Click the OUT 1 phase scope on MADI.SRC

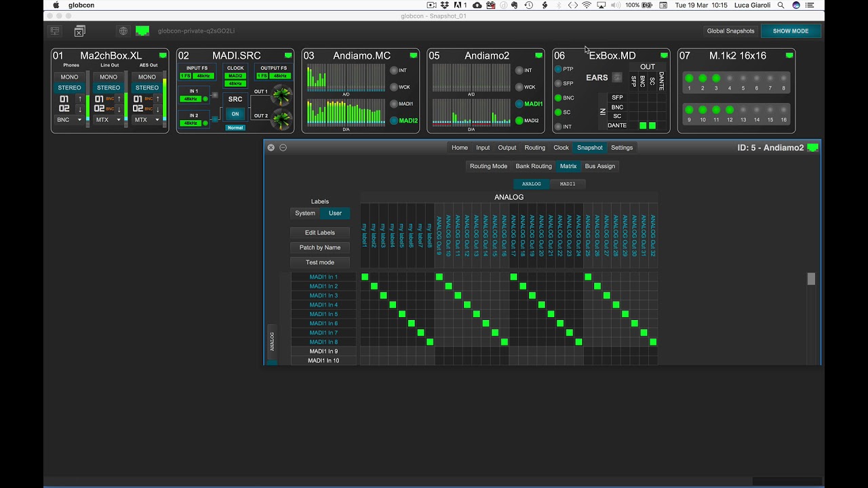click(281, 96)
